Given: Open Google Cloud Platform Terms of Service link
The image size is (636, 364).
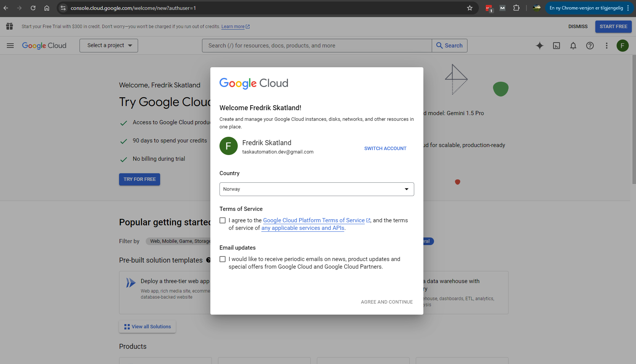Looking at the screenshot, I should [314, 220].
